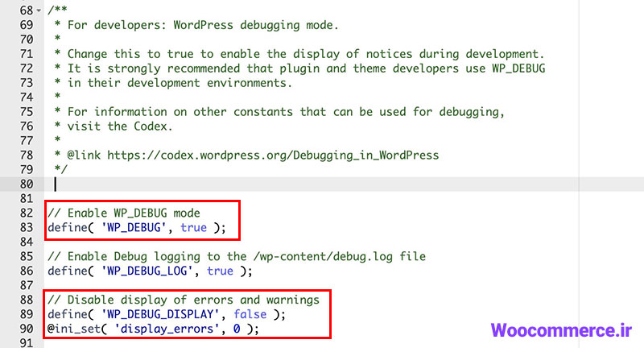
Task: Click the 'WP_DEBUG_DISPLAY' string on line 89
Action: pos(160,314)
